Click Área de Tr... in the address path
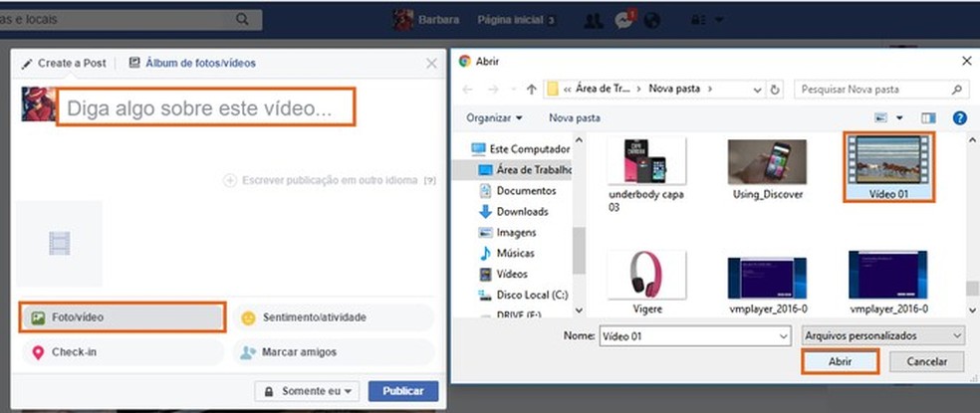The height and width of the screenshot is (413, 980). point(604,89)
